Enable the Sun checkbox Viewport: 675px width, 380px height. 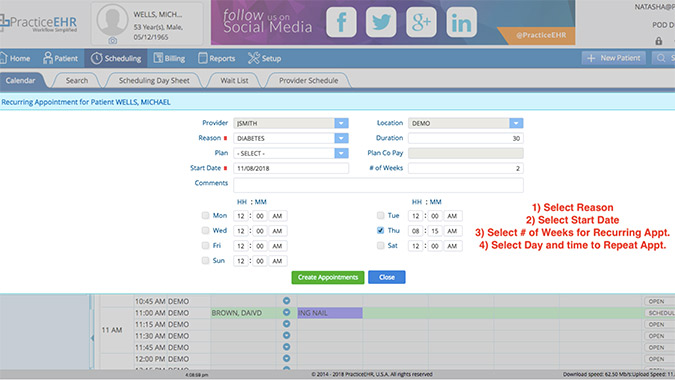pyautogui.click(x=205, y=260)
